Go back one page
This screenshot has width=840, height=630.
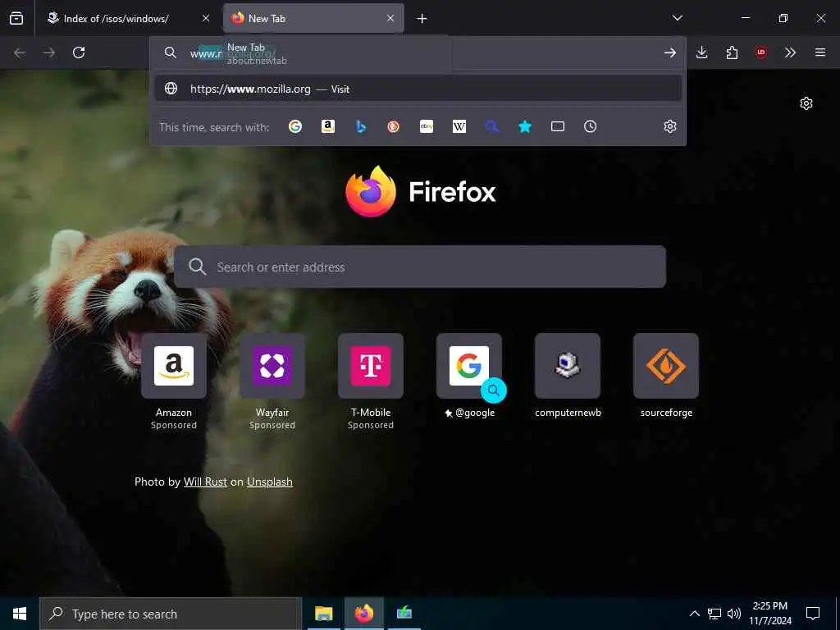[20, 52]
